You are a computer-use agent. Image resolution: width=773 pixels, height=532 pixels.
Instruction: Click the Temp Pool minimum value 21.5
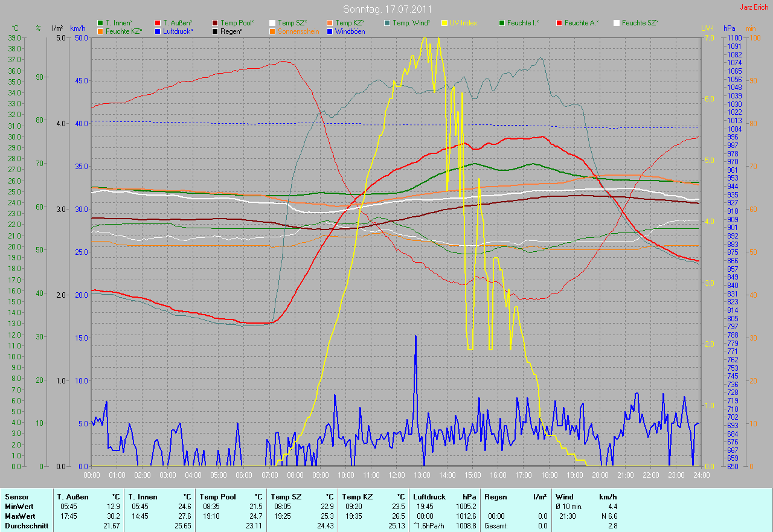coord(255,507)
